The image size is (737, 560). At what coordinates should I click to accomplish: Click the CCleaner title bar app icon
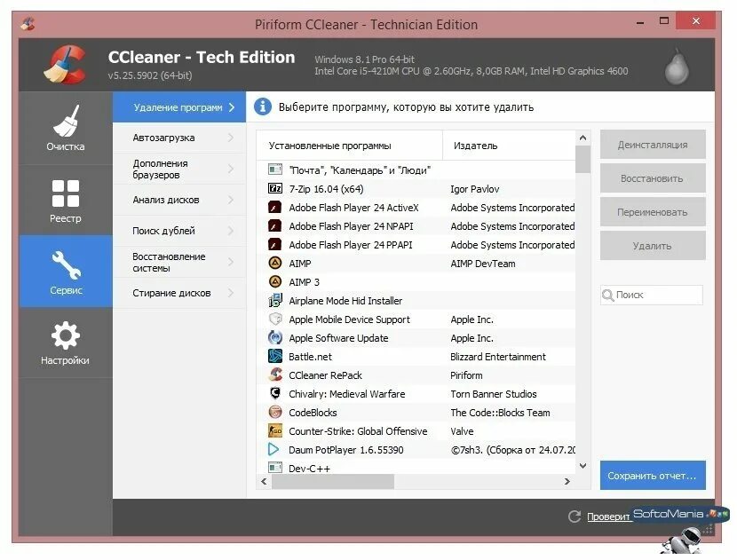pyautogui.click(x=28, y=23)
